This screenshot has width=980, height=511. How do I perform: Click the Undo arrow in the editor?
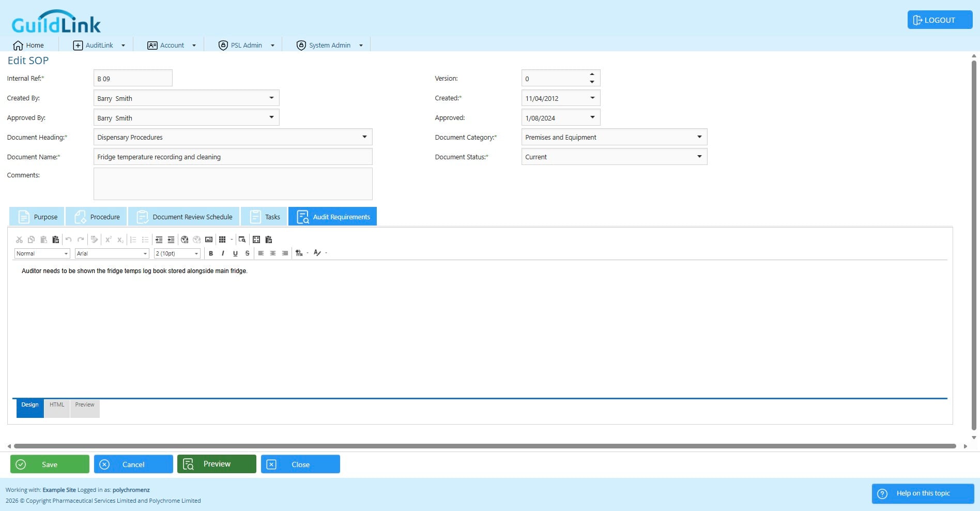pyautogui.click(x=68, y=239)
